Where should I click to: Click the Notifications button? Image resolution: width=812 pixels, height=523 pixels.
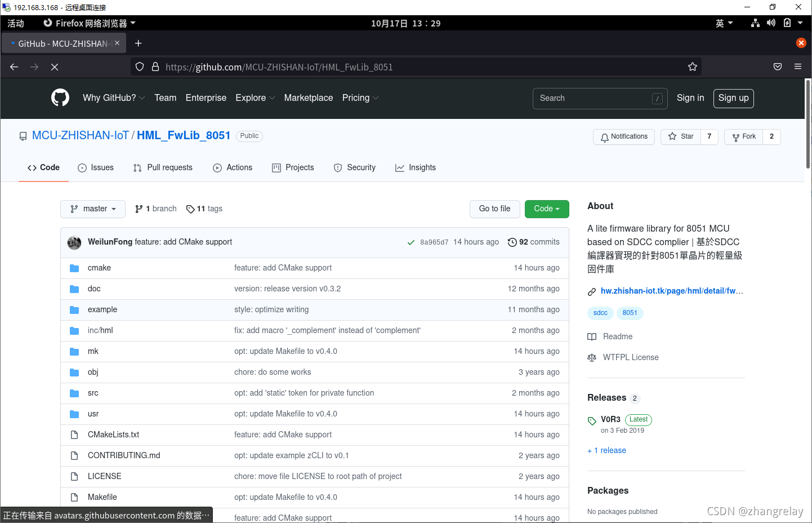tap(624, 136)
